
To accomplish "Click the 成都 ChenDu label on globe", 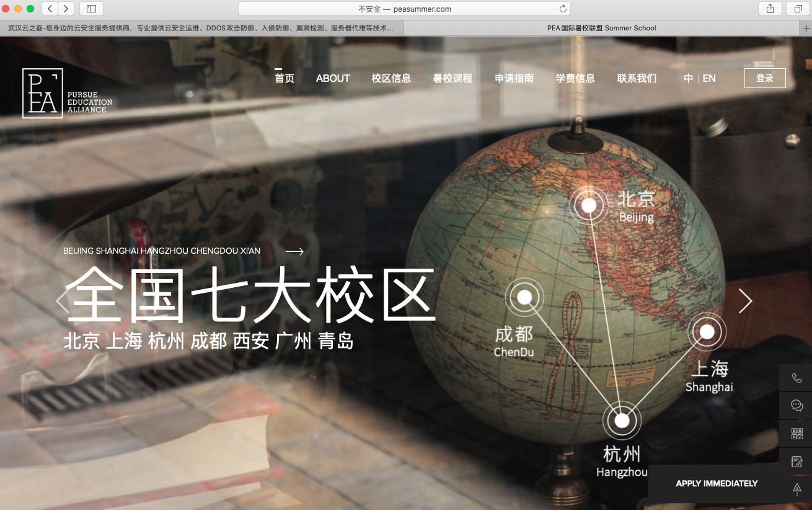I will pyautogui.click(x=514, y=341).
